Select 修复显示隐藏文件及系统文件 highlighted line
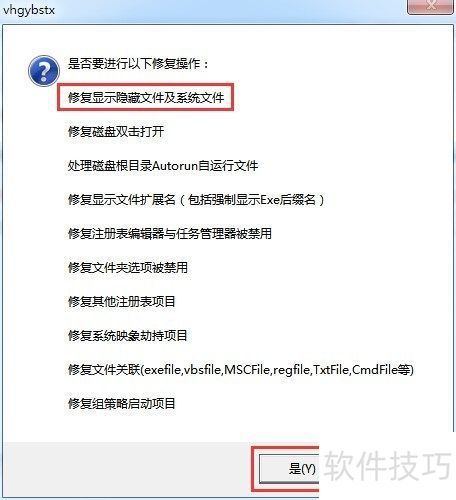The image size is (456, 500). coord(146,98)
